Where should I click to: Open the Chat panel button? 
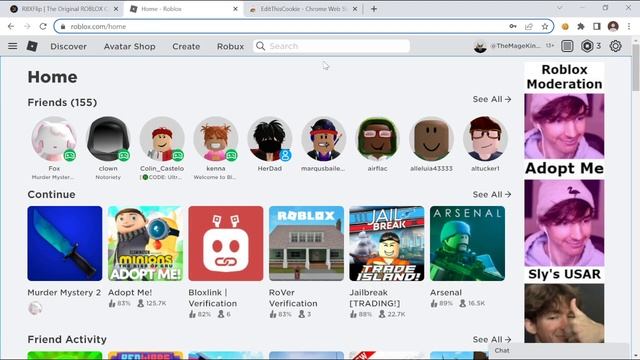(558, 351)
